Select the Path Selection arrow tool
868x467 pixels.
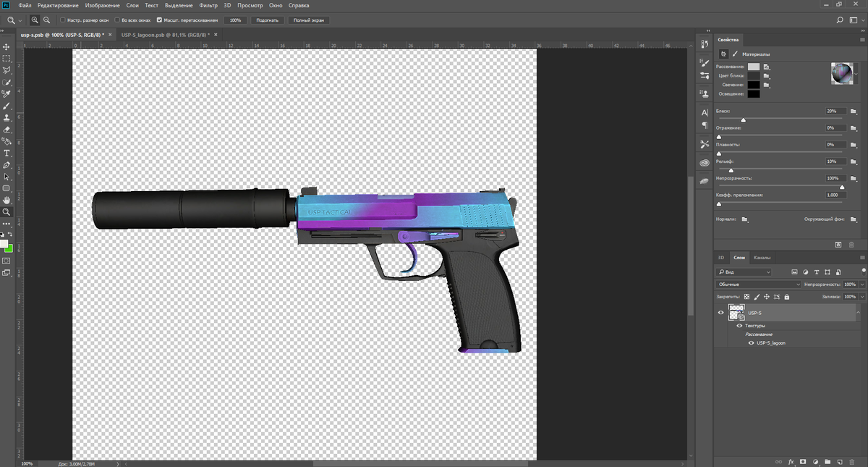[7, 177]
